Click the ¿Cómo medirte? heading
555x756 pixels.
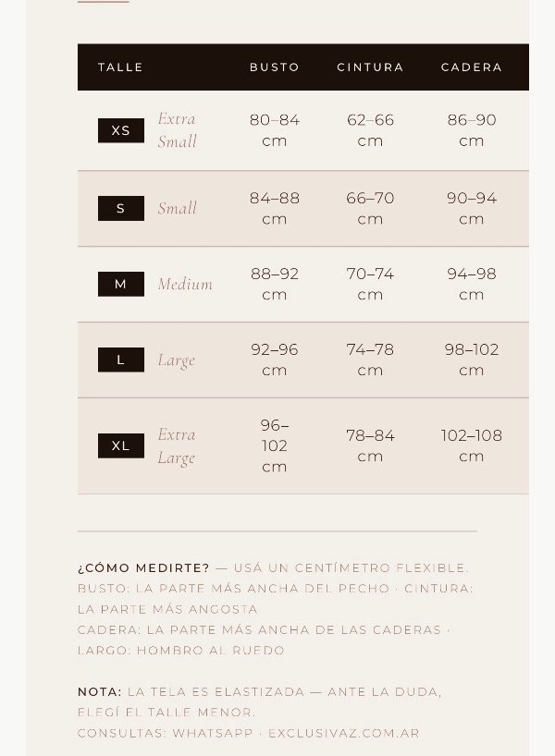click(143, 567)
